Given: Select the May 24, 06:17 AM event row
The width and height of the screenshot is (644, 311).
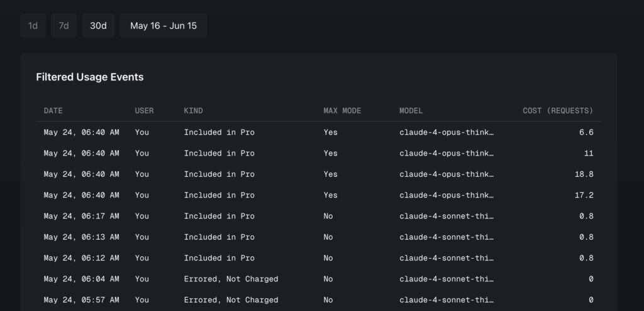Looking at the screenshot, I should click(x=318, y=217).
